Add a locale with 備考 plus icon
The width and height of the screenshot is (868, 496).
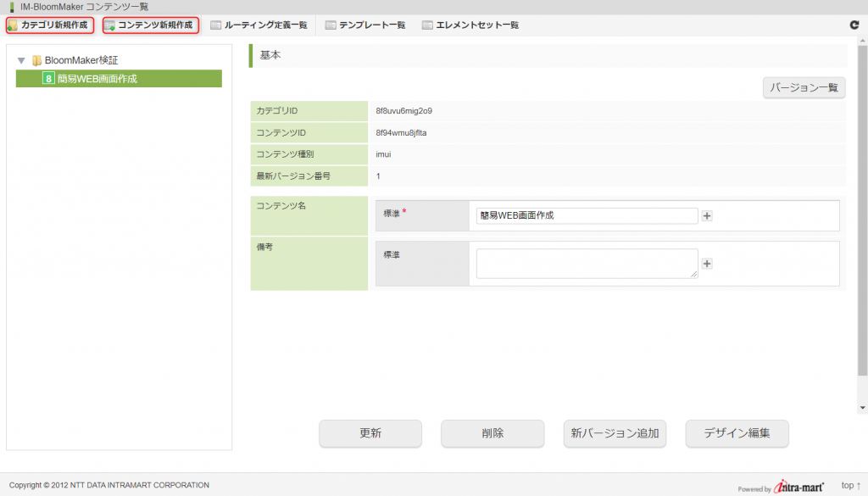(x=707, y=264)
